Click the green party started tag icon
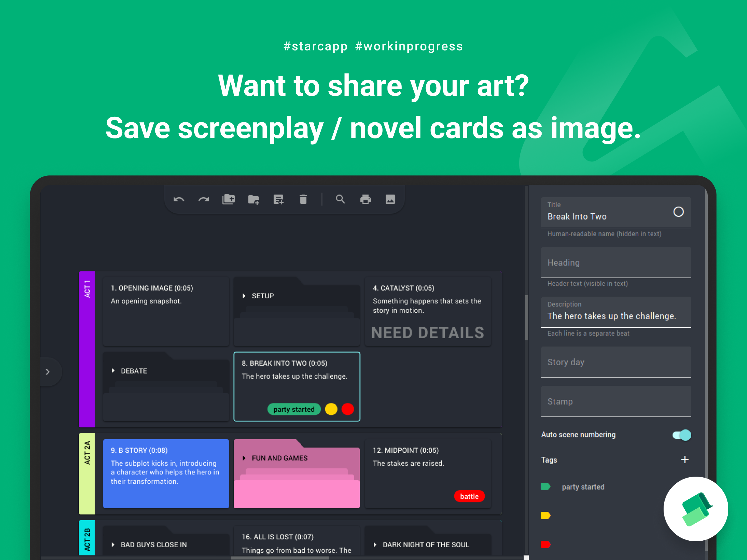 coord(545,487)
